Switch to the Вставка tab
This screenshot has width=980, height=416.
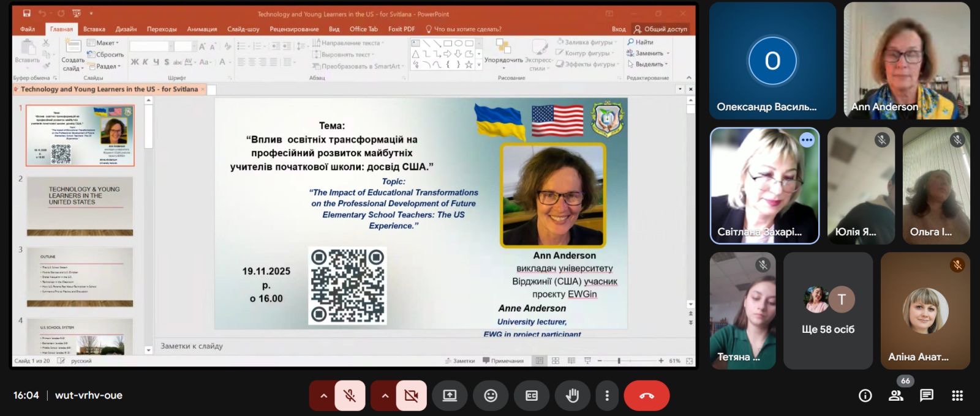(x=94, y=29)
